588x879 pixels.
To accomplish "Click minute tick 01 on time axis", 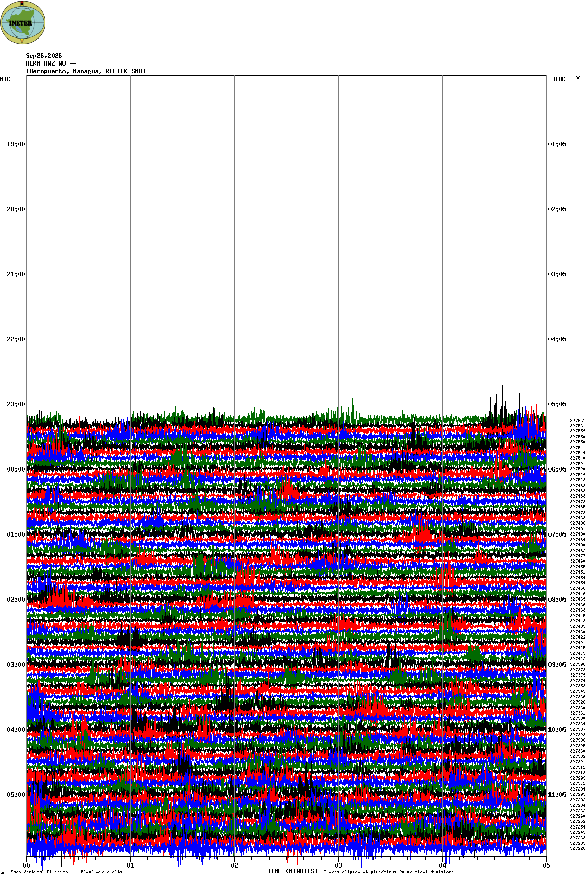I will [x=131, y=865].
